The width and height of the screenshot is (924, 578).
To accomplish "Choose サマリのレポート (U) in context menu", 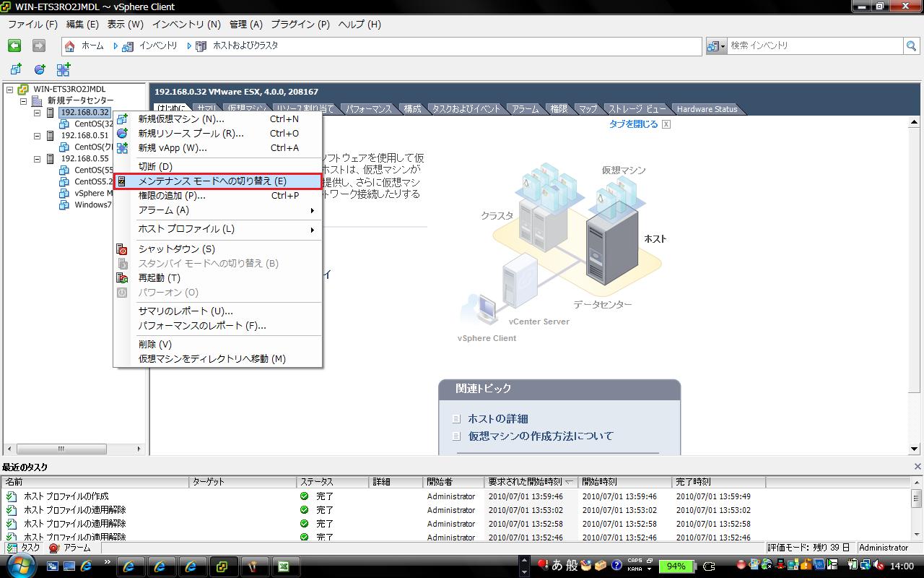I will pyautogui.click(x=217, y=311).
